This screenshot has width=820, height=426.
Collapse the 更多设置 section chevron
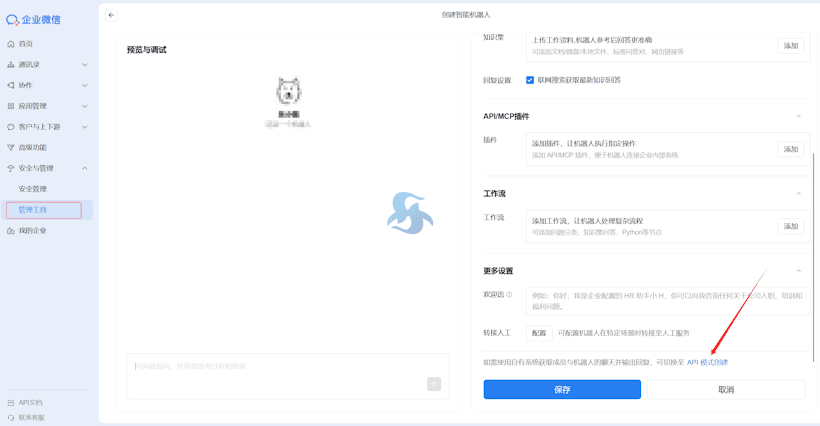click(799, 271)
